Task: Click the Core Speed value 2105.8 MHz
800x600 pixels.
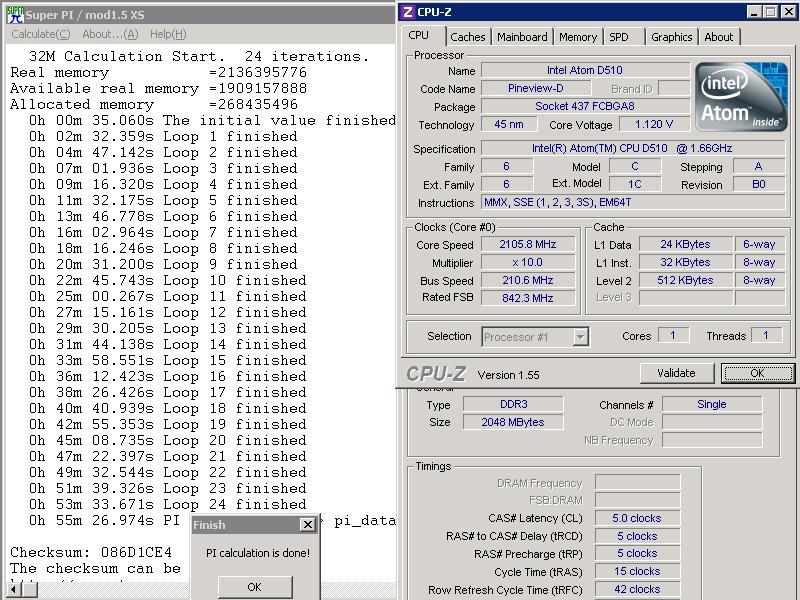Action: tap(528, 244)
